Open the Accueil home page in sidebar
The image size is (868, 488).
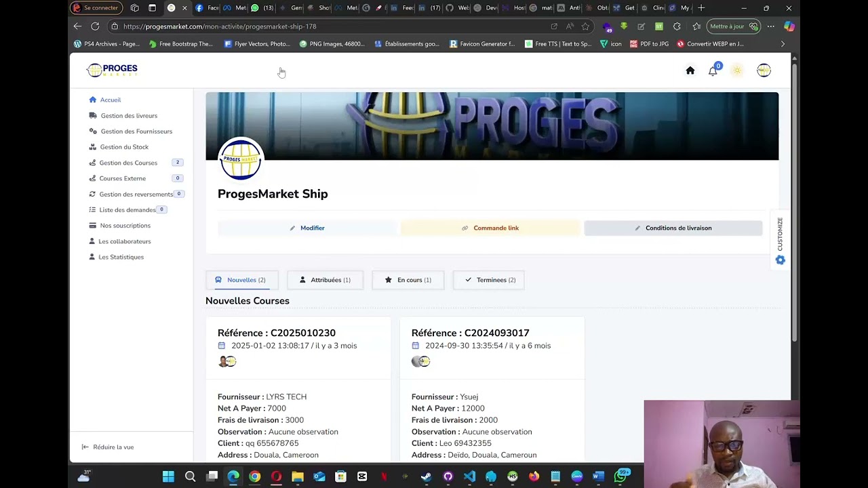[x=104, y=100]
